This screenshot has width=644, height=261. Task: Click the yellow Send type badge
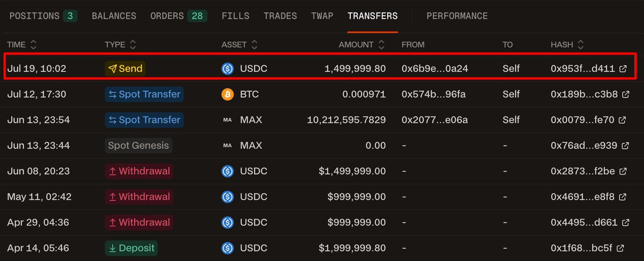125,69
